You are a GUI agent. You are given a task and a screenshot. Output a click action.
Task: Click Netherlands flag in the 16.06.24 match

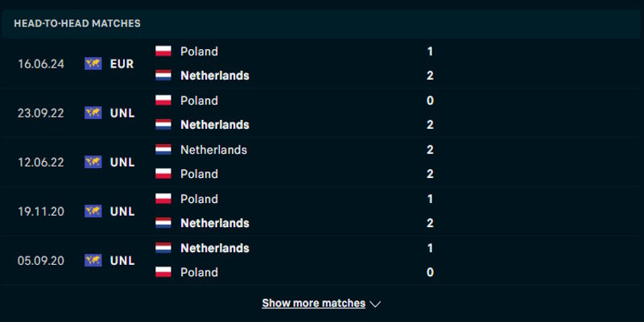point(163,76)
